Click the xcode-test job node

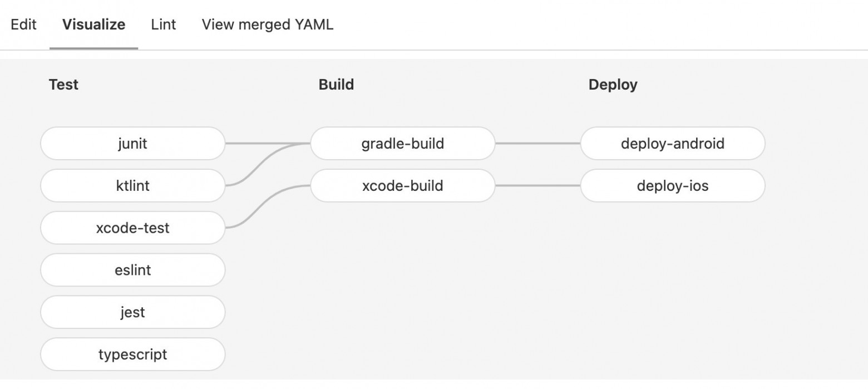[x=132, y=228]
